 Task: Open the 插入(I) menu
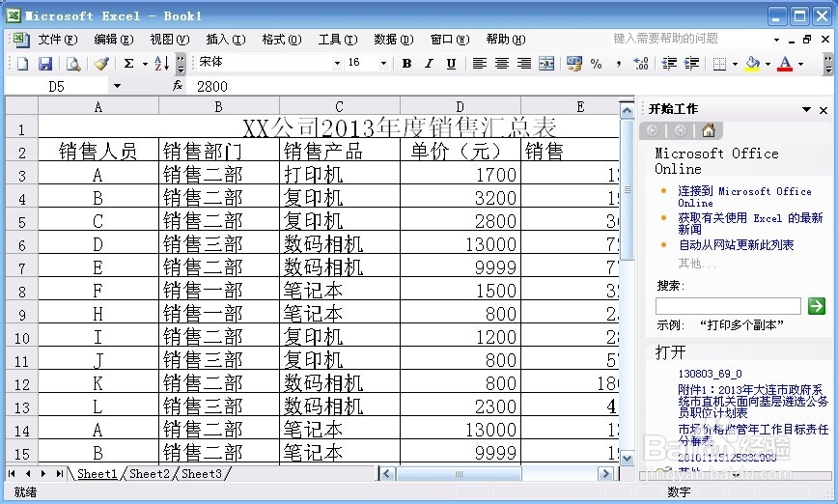[226, 40]
